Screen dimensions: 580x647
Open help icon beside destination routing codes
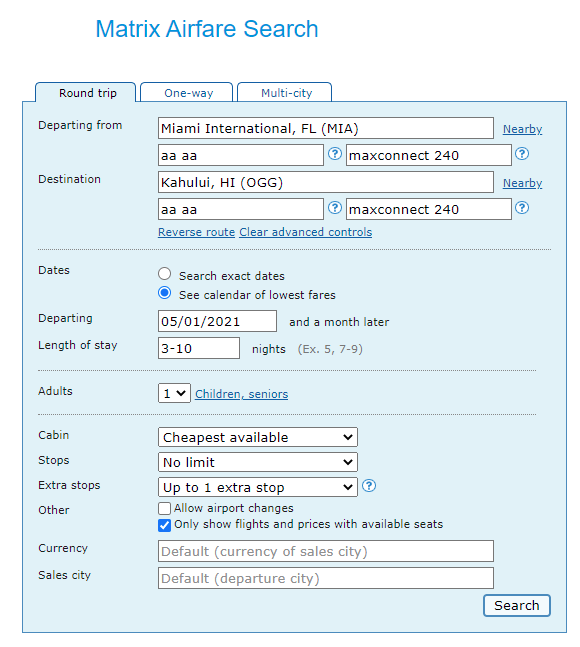(x=335, y=208)
